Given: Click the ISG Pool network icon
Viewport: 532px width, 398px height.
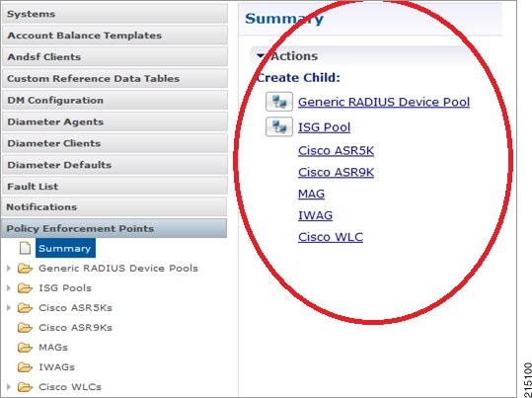Looking at the screenshot, I should (x=279, y=127).
